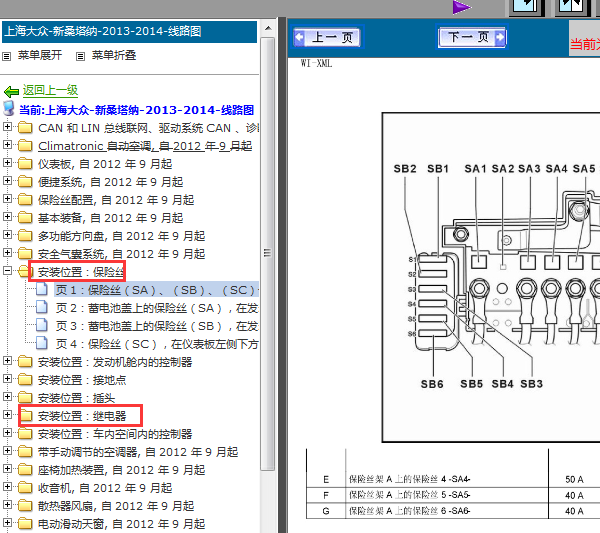Screen dimensions: 600x533
Task: Click the computer icon beside 当前 heading
Action: pyautogui.click(x=9, y=109)
